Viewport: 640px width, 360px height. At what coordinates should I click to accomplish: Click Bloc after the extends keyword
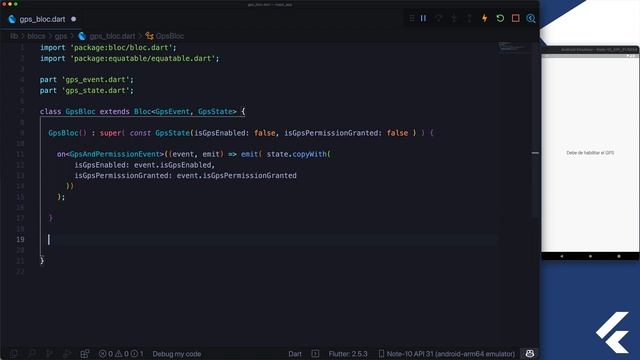pos(142,111)
